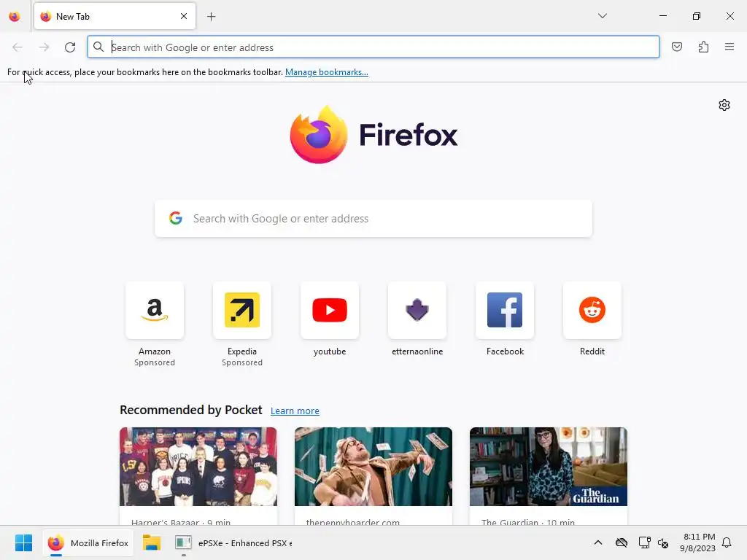Viewport: 747px width, 560px height.
Task: Open network status tray icon
Action: coord(644,542)
